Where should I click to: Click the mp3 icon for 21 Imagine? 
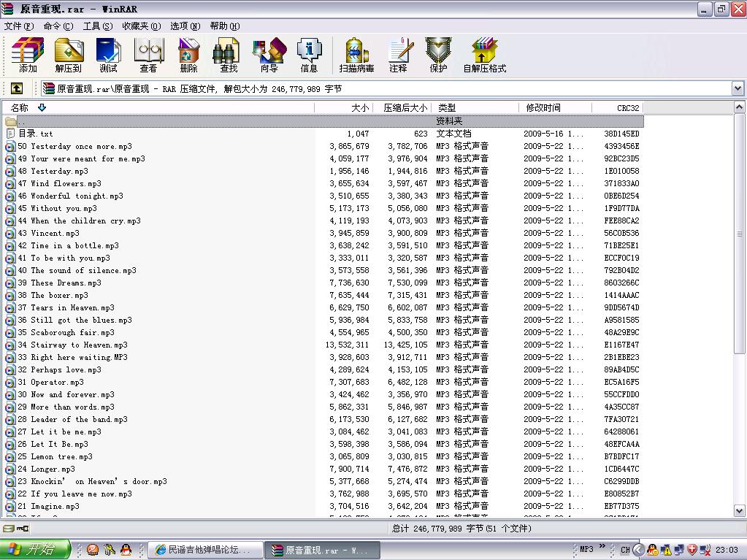(10, 506)
